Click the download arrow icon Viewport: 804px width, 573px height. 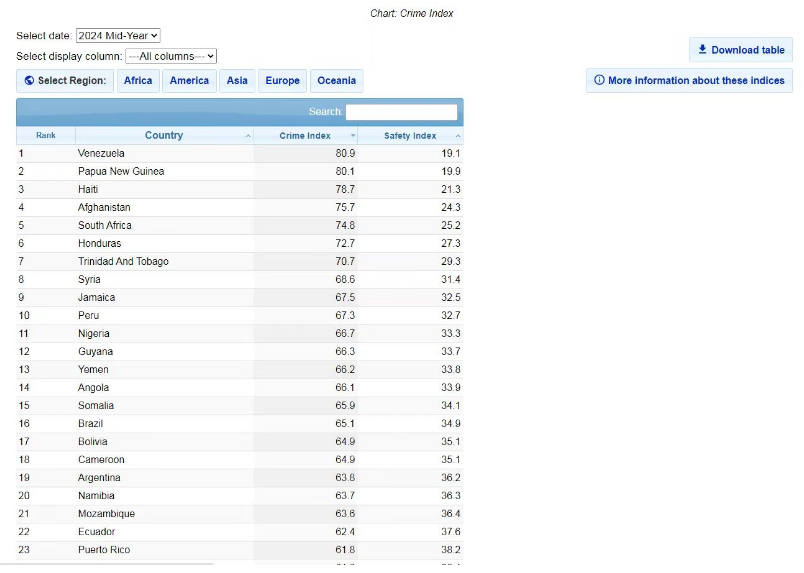click(702, 50)
